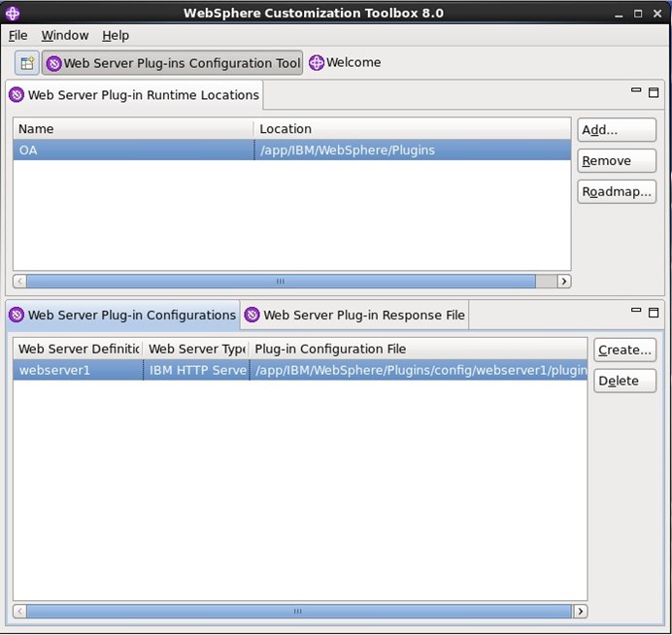
Task: Open the Roadmap... button
Action: pyautogui.click(x=616, y=191)
